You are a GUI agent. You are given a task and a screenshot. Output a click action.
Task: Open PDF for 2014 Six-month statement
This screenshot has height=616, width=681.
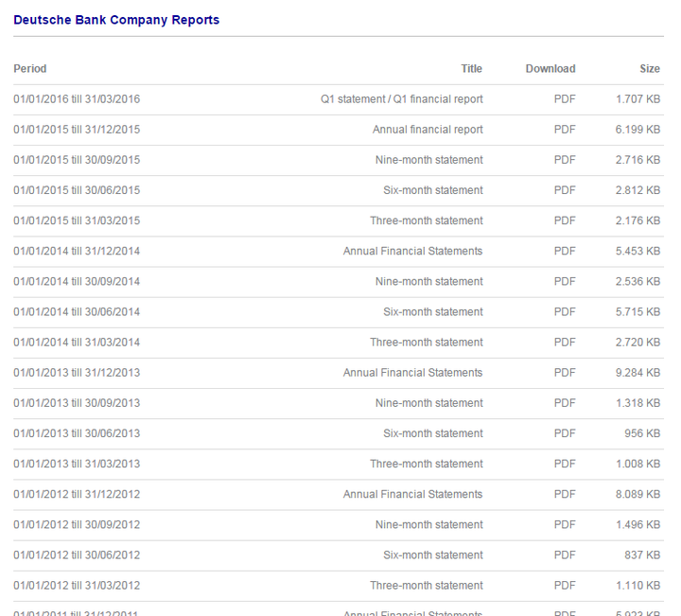565,311
